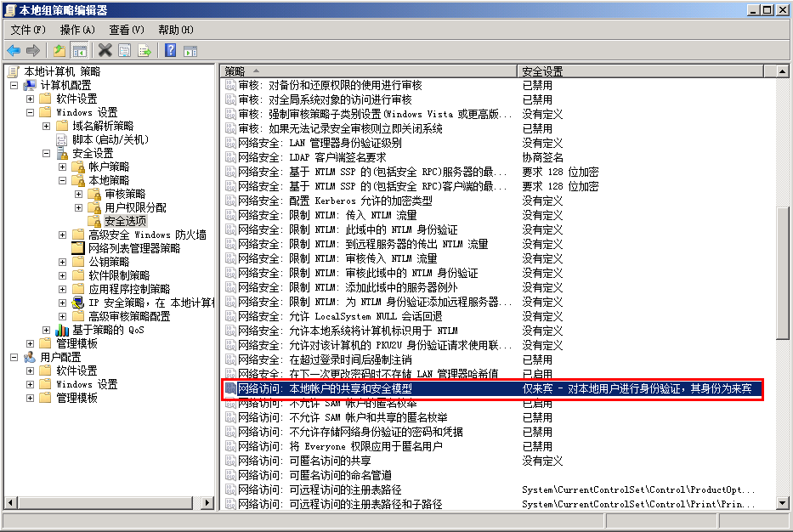This screenshot has height=532, width=793.
Task: Click the Up one level folder icon
Action: coord(59,51)
